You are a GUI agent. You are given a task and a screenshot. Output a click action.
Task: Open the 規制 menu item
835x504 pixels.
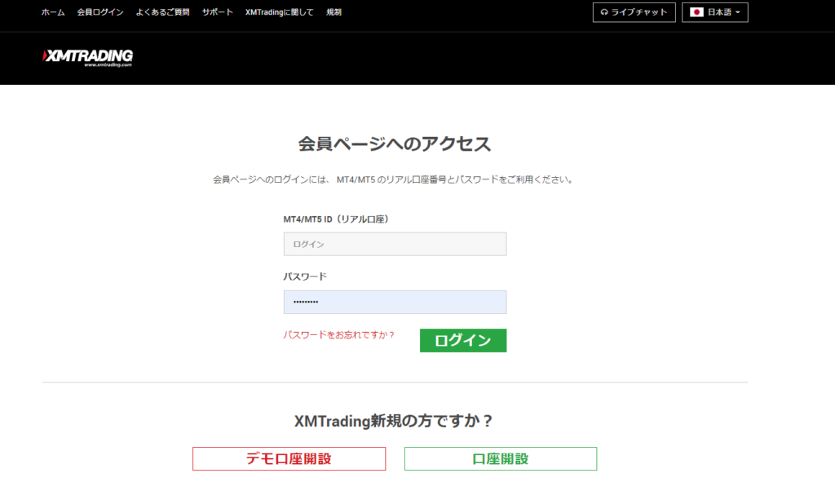334,12
